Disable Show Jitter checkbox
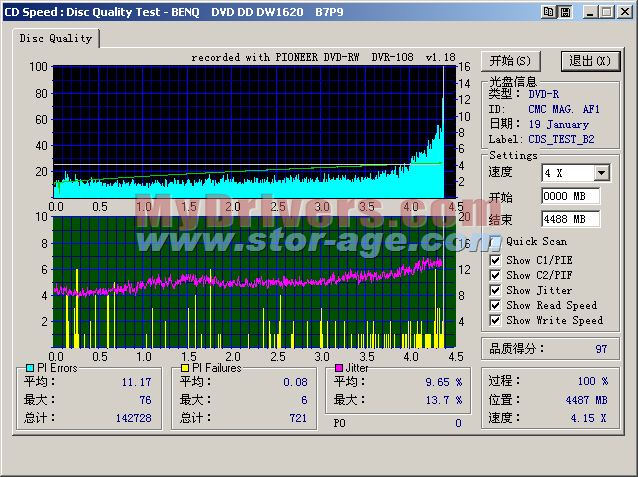 coord(495,290)
